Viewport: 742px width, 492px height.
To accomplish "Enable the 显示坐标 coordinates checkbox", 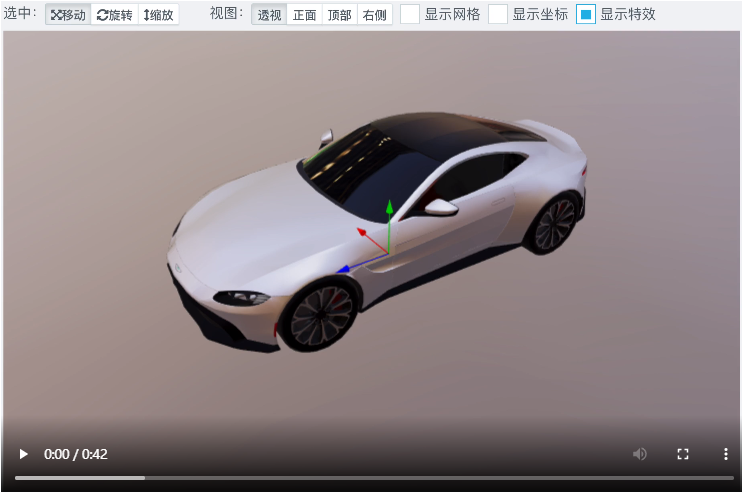I will coord(498,14).
